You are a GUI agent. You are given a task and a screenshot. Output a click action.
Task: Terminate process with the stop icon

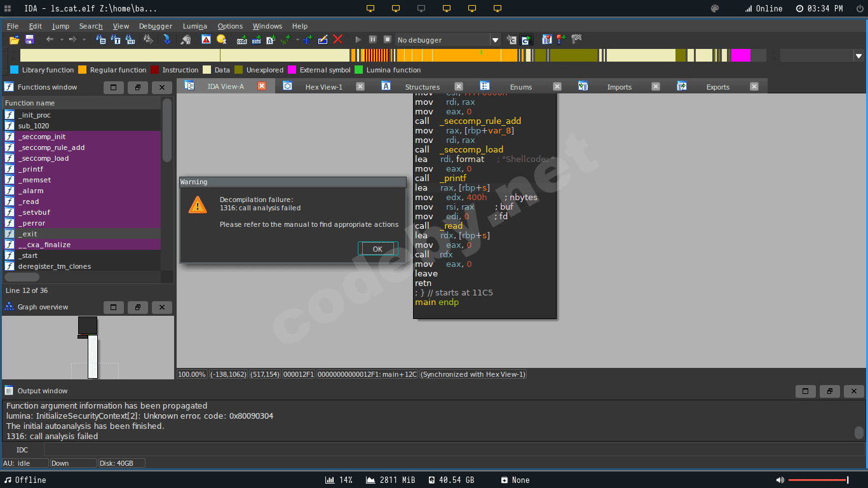(x=387, y=39)
